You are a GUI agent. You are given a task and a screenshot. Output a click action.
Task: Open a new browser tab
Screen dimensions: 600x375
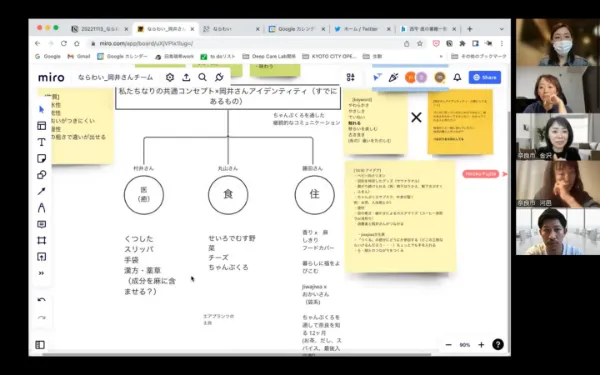click(470, 29)
